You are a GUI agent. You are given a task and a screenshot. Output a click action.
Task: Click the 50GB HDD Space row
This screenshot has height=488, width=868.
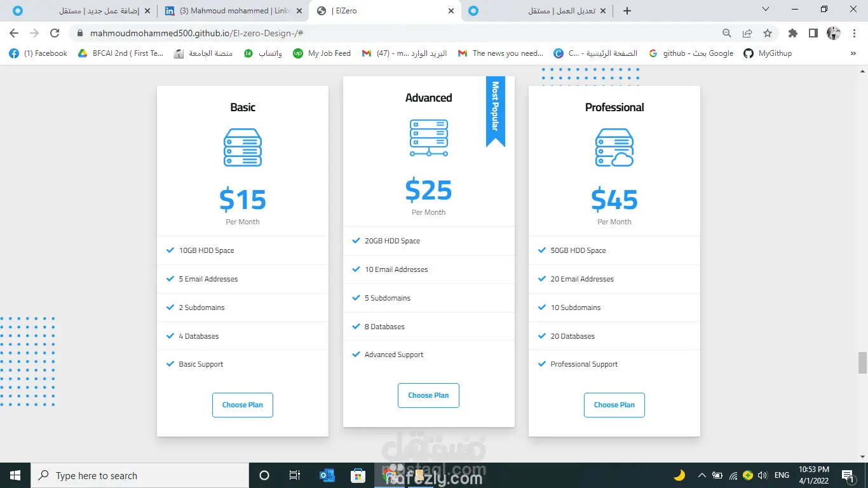614,250
